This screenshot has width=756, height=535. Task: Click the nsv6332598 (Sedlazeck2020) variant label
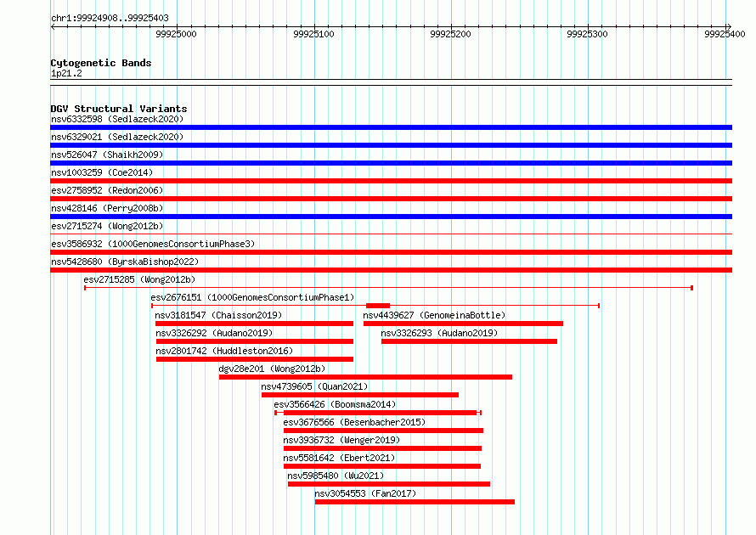[117, 119]
